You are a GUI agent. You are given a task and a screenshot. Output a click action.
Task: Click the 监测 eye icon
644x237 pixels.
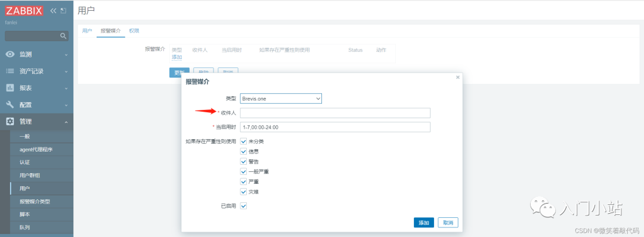click(10, 54)
